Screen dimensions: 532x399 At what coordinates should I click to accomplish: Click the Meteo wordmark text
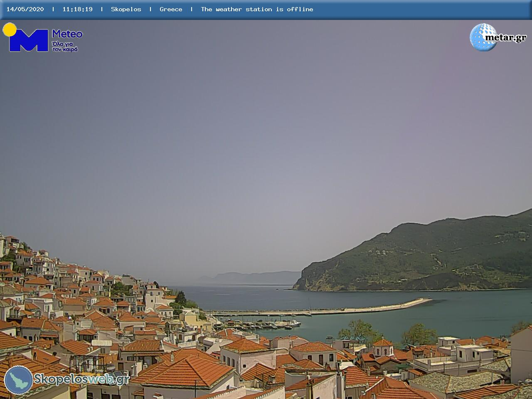point(67,34)
